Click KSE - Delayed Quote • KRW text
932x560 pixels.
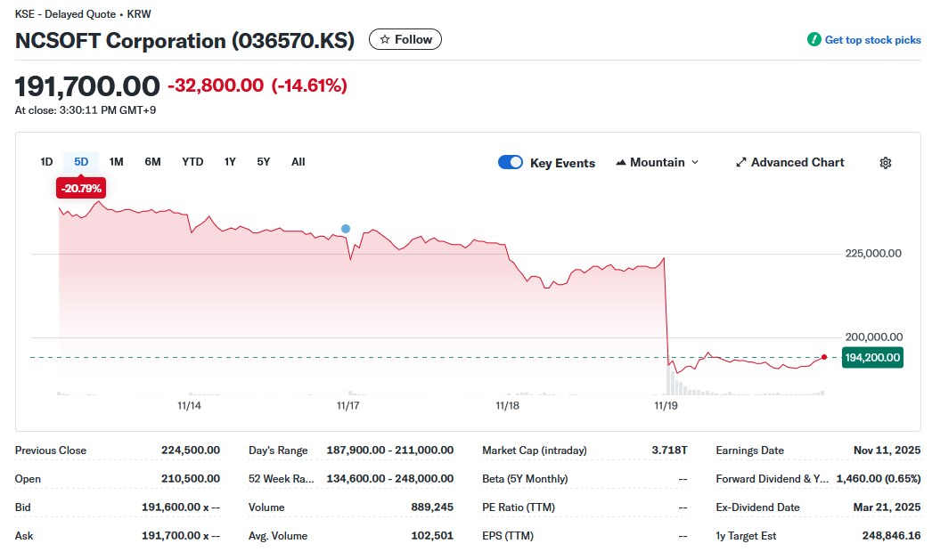click(x=83, y=14)
